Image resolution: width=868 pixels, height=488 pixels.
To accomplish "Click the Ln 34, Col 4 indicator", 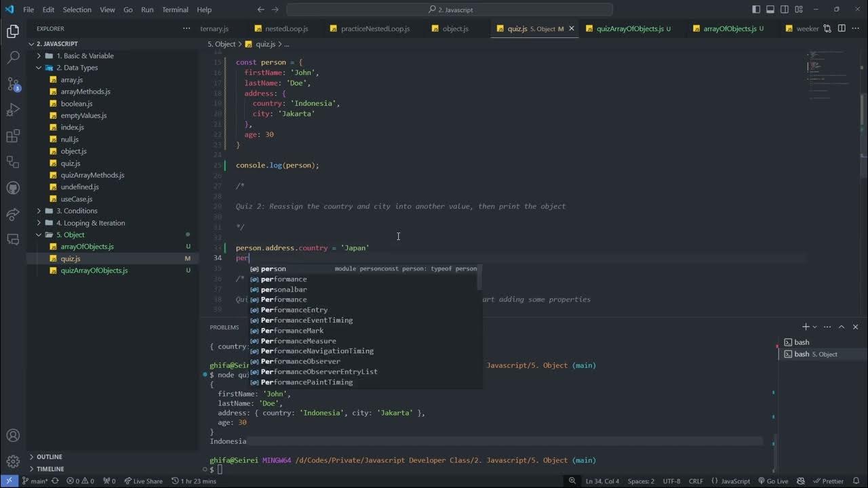I will [x=602, y=481].
